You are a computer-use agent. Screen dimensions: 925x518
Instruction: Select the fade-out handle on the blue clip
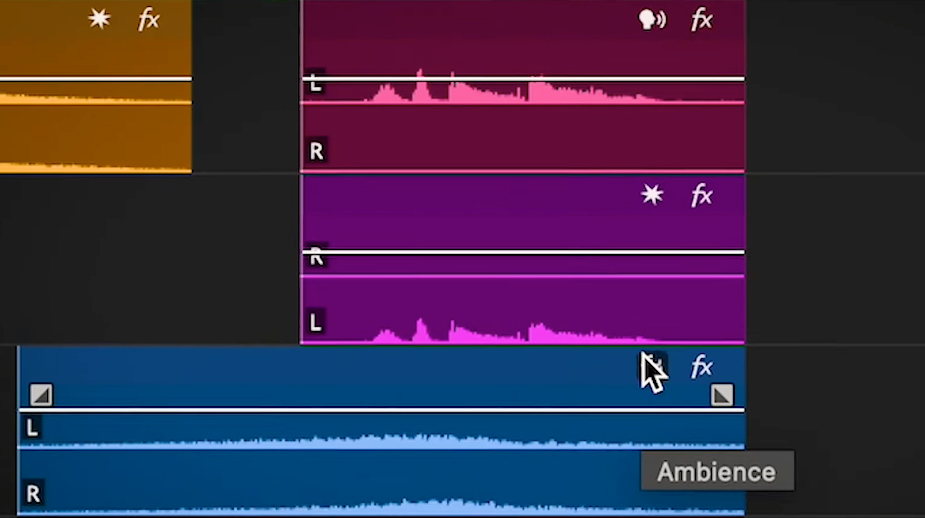pos(722,395)
